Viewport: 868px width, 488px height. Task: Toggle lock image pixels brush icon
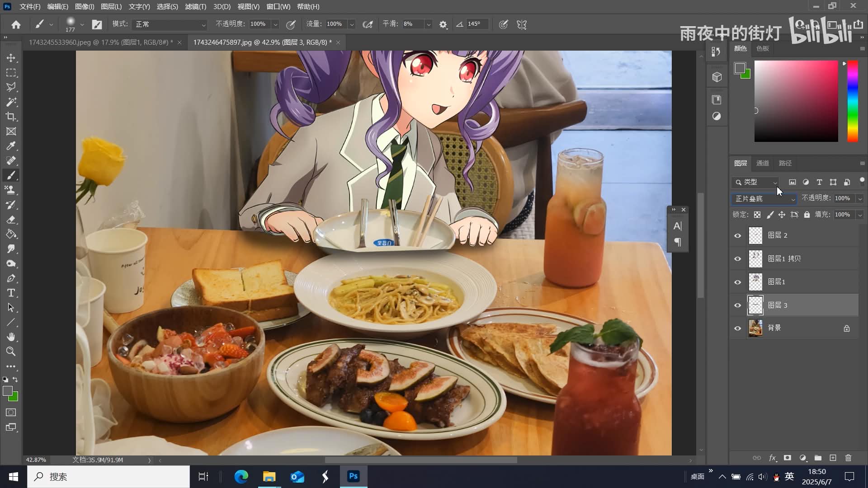point(770,215)
